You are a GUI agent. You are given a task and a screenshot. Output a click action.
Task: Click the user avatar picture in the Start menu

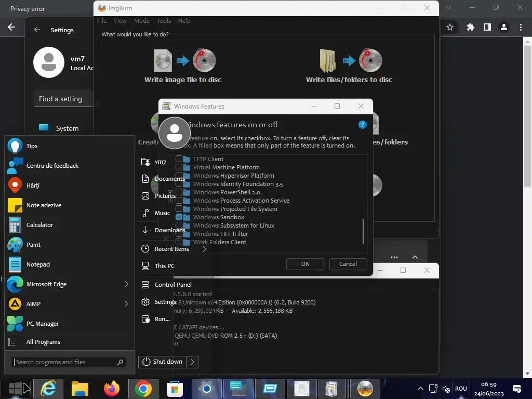coord(175,133)
